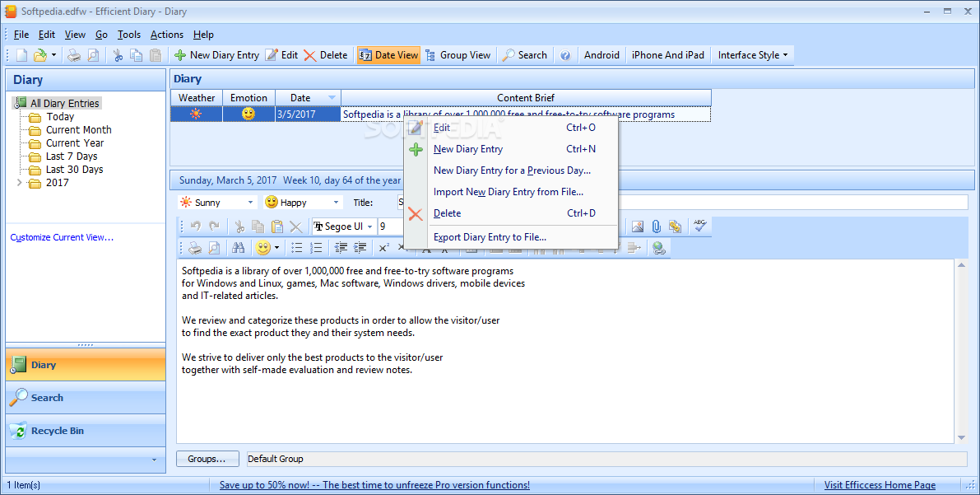Apply numbered list formatting
This screenshot has height=495, width=980.
(316, 248)
